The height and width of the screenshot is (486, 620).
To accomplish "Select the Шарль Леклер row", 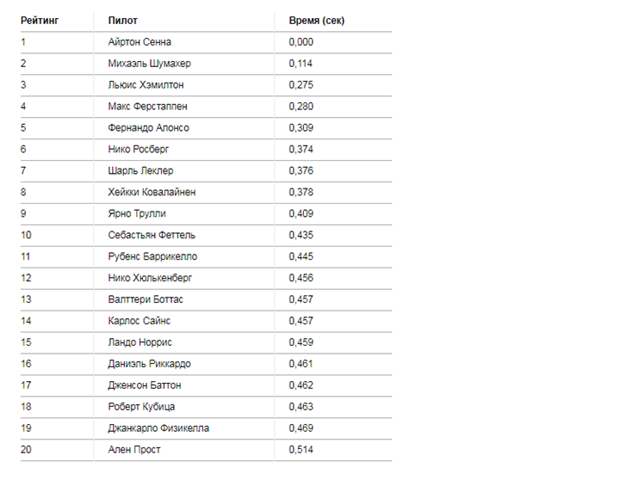I will pyautogui.click(x=206, y=171).
